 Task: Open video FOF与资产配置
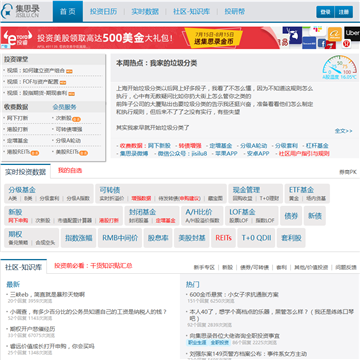click(x=33, y=82)
